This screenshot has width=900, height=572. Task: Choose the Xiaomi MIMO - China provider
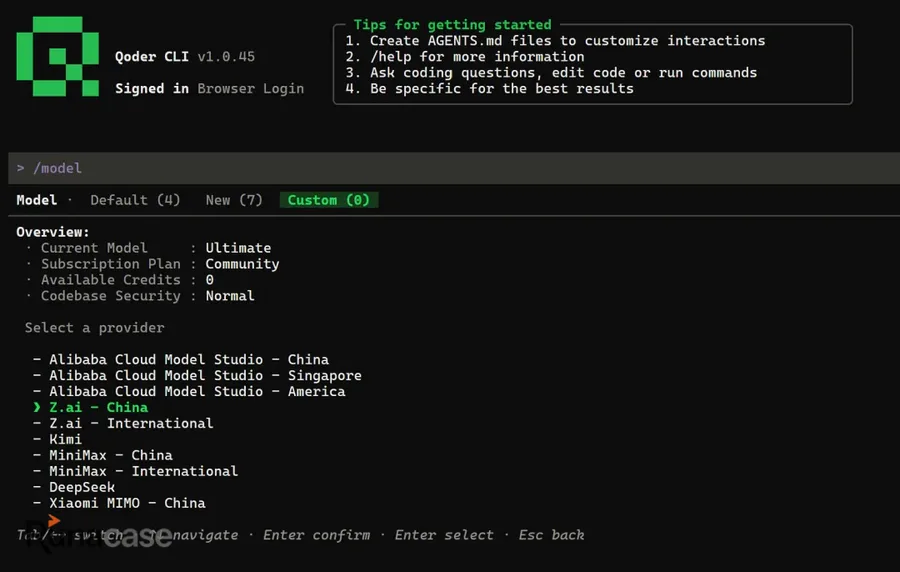[119, 503]
